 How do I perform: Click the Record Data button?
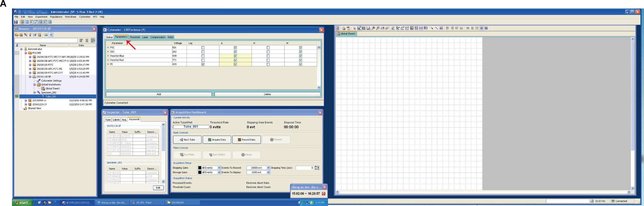(x=246, y=140)
